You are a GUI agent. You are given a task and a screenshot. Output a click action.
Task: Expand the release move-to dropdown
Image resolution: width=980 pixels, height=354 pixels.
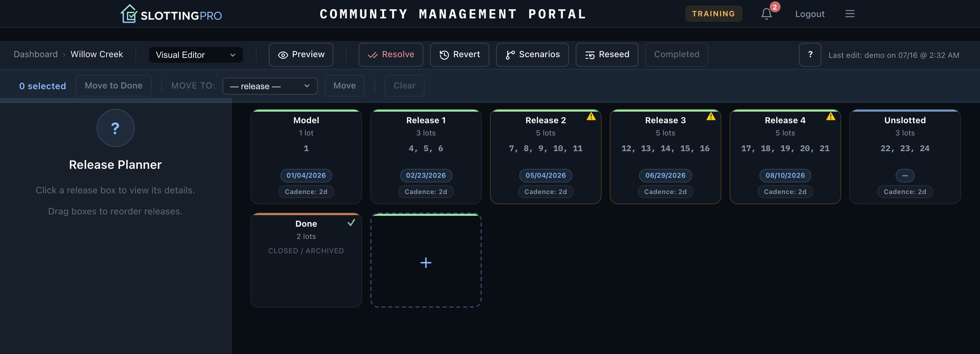(x=270, y=86)
